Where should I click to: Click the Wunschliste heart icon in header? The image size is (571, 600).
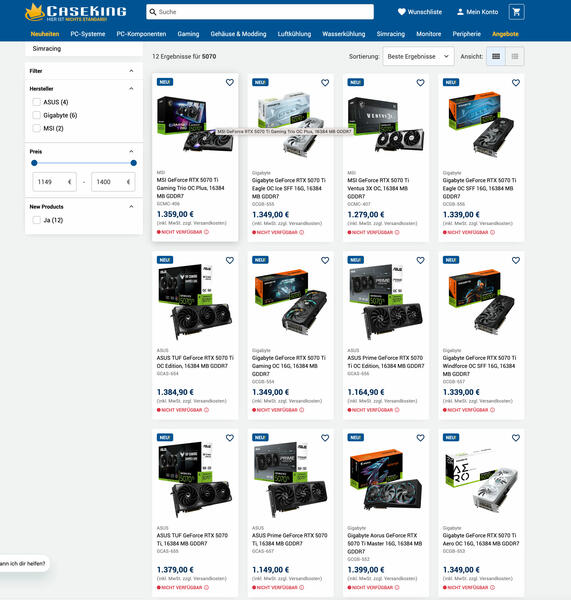pyautogui.click(x=401, y=12)
